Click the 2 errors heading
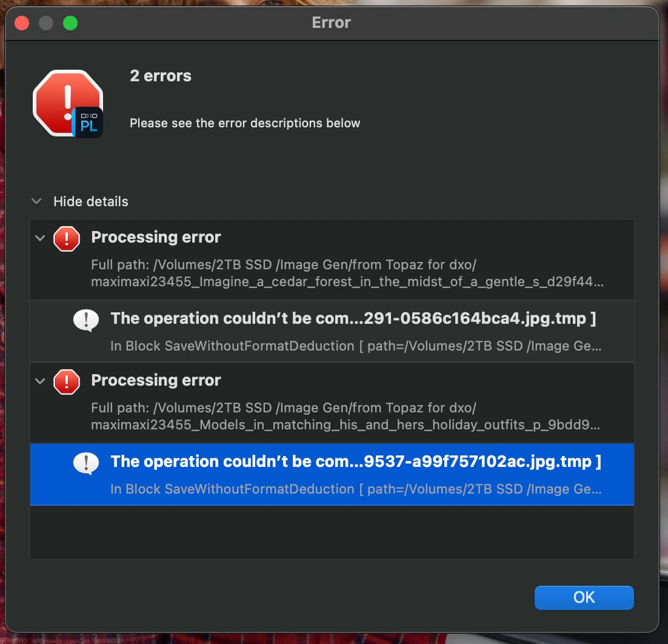668x644 pixels. [161, 76]
